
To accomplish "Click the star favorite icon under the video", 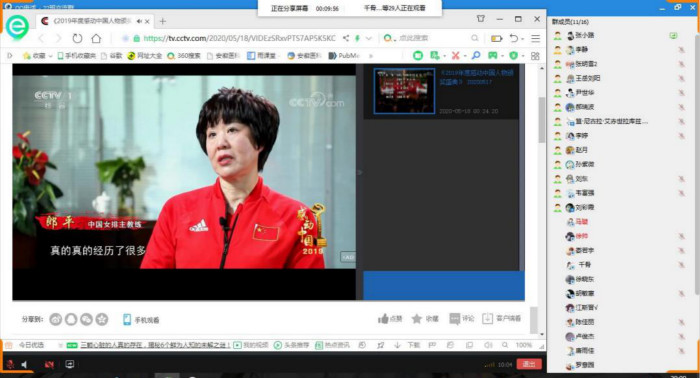I will (417, 319).
